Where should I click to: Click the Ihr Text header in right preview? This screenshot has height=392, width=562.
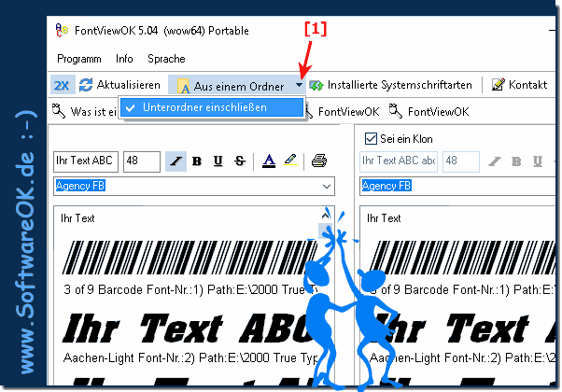click(x=384, y=218)
